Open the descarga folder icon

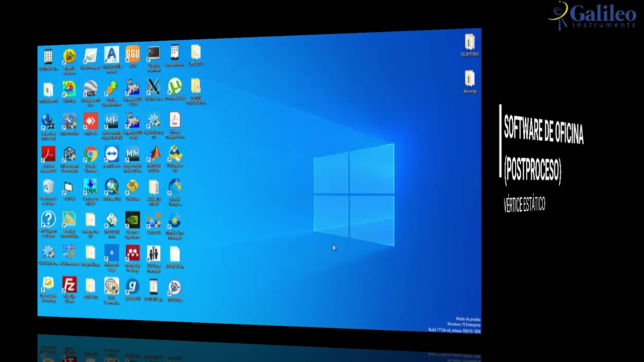[x=469, y=82]
